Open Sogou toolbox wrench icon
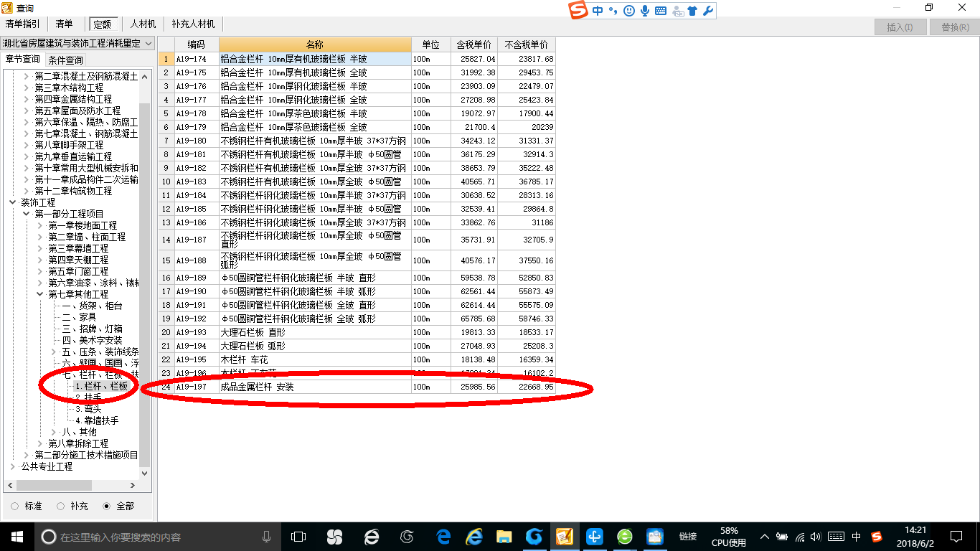980x551 pixels. click(707, 11)
